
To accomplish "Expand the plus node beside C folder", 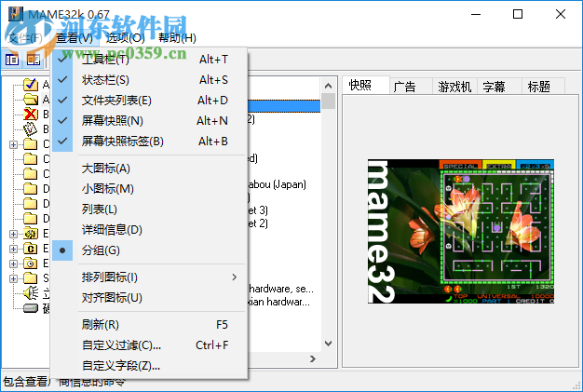I will click(x=13, y=249).
